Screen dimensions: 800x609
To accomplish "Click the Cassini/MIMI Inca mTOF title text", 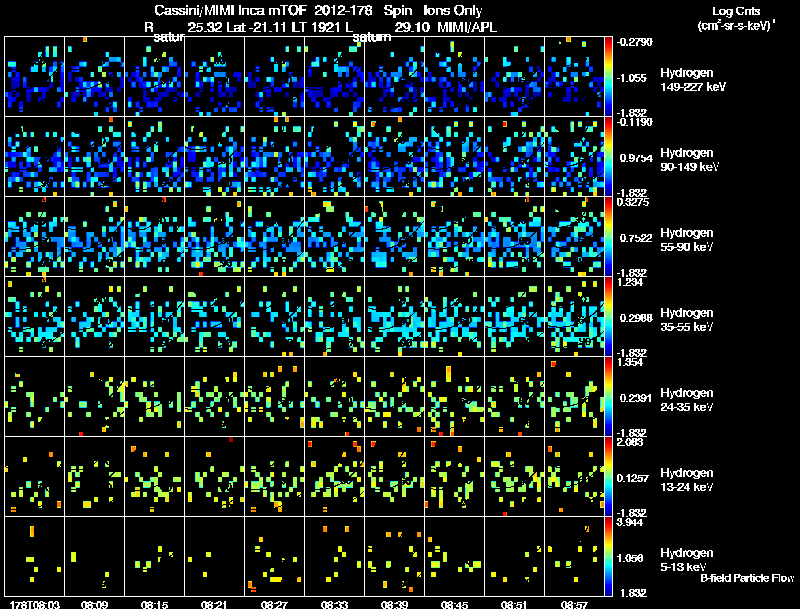I will (230, 10).
